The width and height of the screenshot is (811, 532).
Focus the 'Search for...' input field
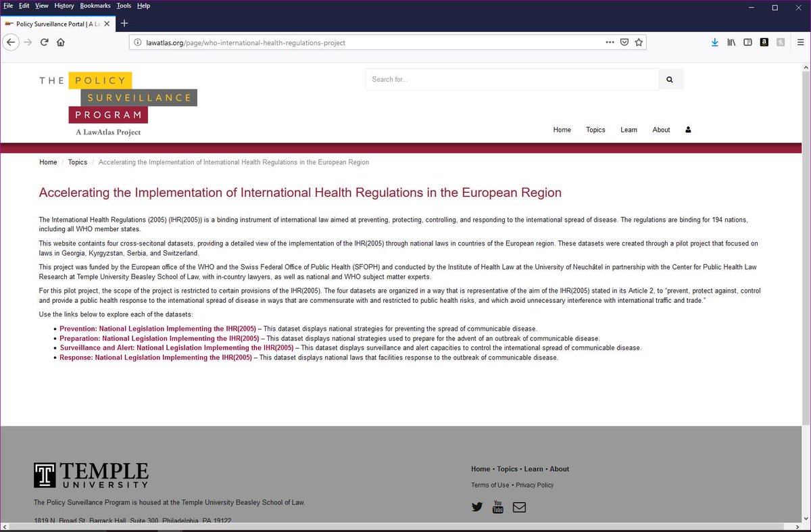pyautogui.click(x=512, y=79)
